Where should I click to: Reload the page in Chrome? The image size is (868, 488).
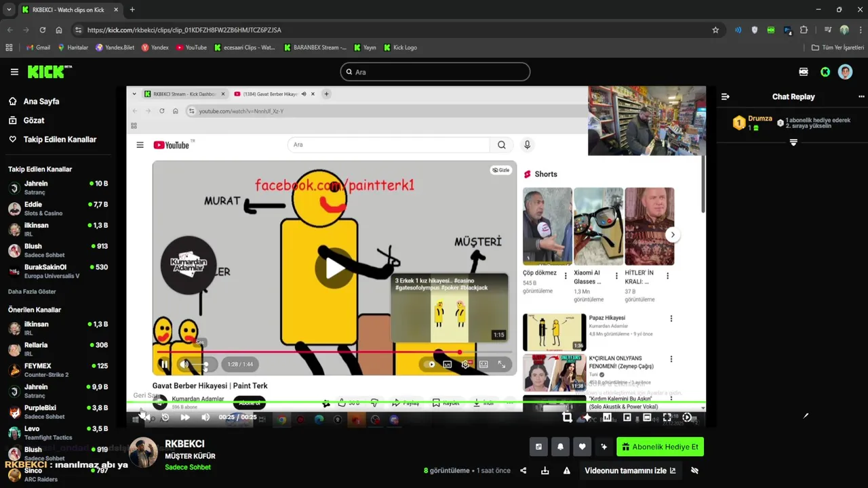click(43, 30)
